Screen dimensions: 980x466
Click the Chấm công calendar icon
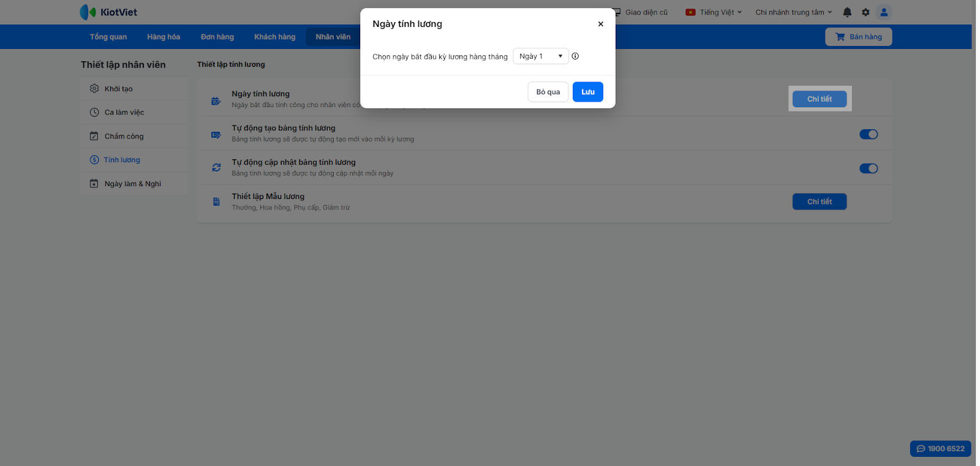94,136
